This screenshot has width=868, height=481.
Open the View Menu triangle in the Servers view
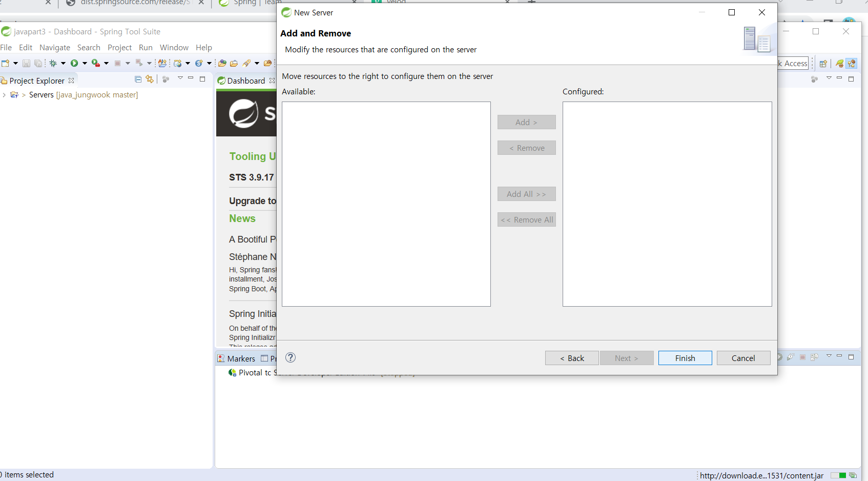coord(829,356)
